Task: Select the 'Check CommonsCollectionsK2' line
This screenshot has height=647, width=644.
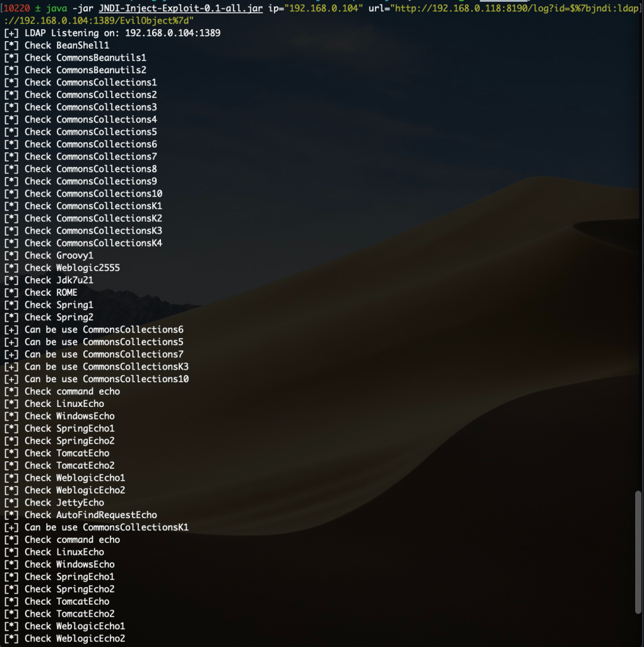Action: click(x=83, y=219)
